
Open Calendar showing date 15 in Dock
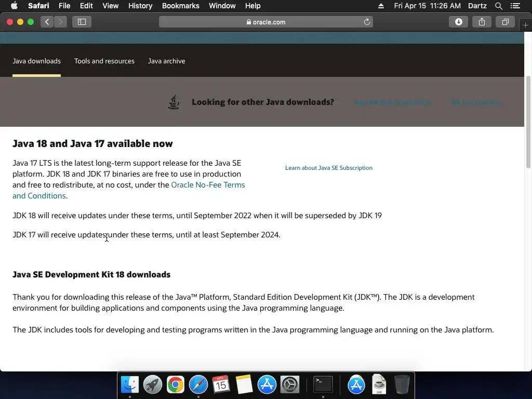(221, 385)
